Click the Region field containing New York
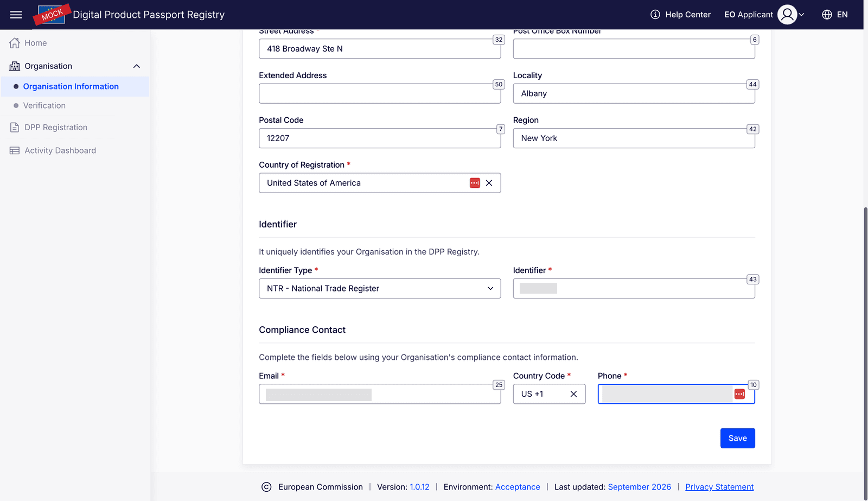The image size is (868, 501). pos(634,138)
